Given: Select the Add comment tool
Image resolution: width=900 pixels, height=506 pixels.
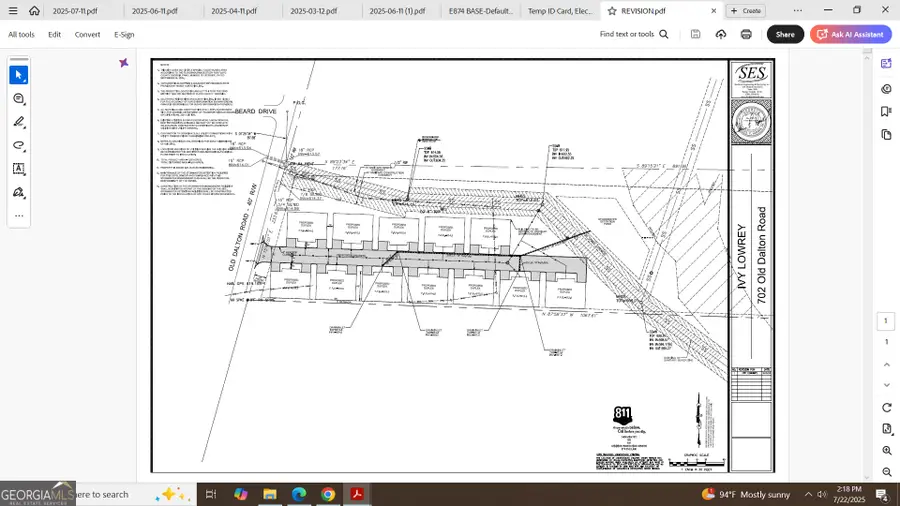Looking at the screenshot, I should point(18,99).
